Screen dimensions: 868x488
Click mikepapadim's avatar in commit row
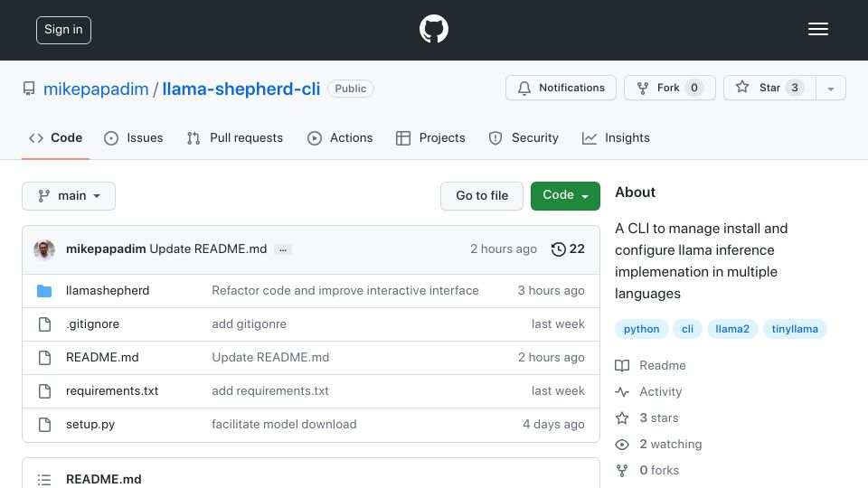(x=44, y=249)
